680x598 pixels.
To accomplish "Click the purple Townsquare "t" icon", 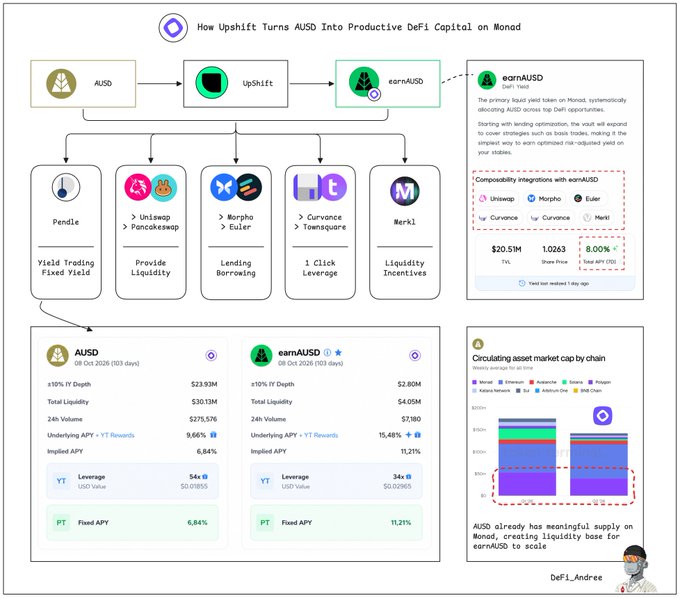I will [333, 187].
